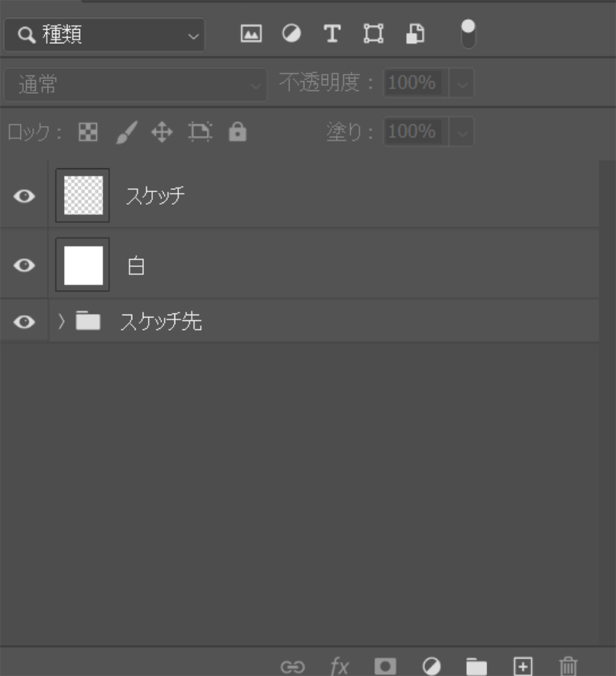
Task: Create a new group folder
Action: pyautogui.click(x=476, y=666)
